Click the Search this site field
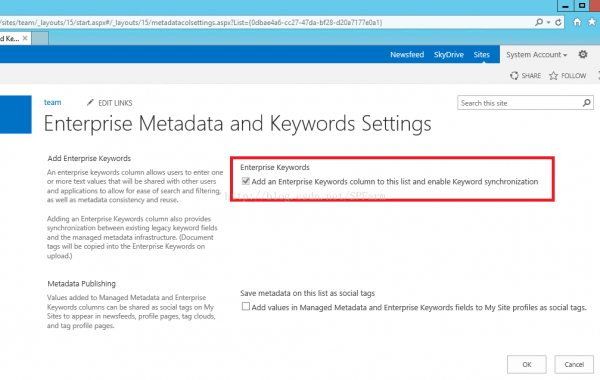Screen dimensions: 600x380 [520, 103]
